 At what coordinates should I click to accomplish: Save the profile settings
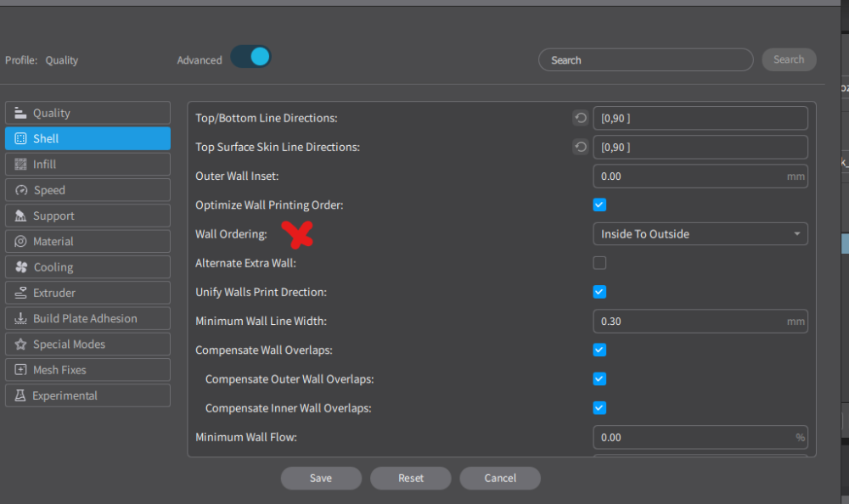pos(321,478)
